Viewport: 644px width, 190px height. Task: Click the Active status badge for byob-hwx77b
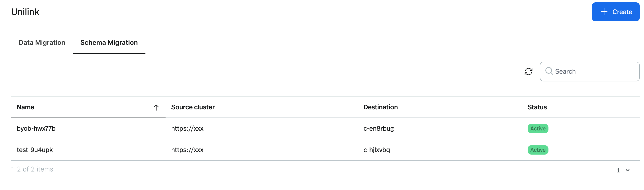pyautogui.click(x=538, y=128)
